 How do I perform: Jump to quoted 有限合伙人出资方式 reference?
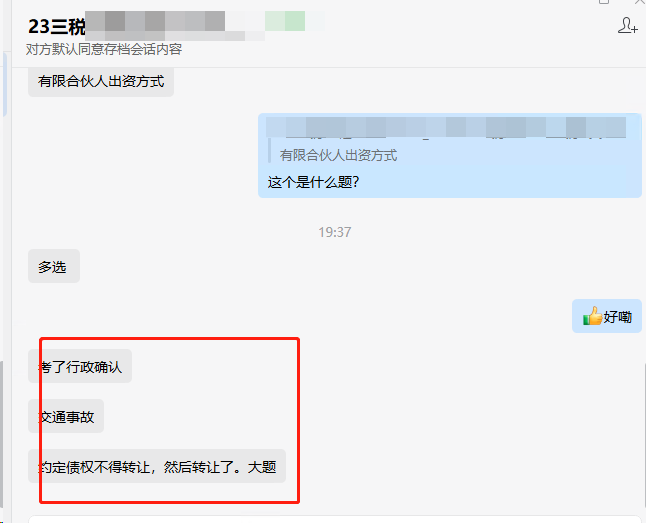point(338,155)
